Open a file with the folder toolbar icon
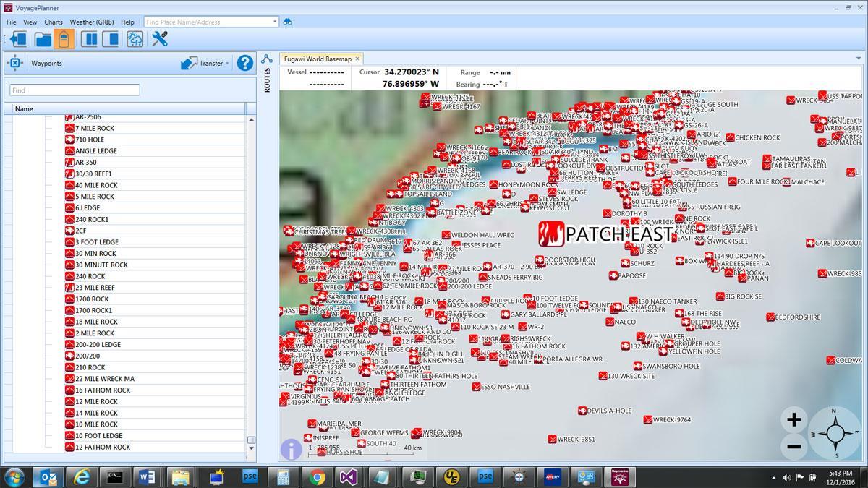 [42, 39]
